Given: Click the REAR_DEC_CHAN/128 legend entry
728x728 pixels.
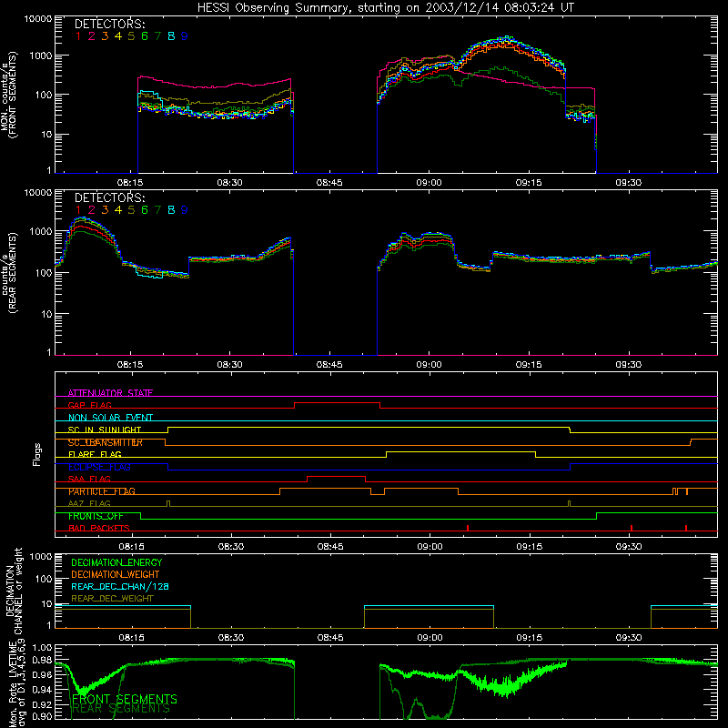Looking at the screenshot, I should [x=120, y=586].
